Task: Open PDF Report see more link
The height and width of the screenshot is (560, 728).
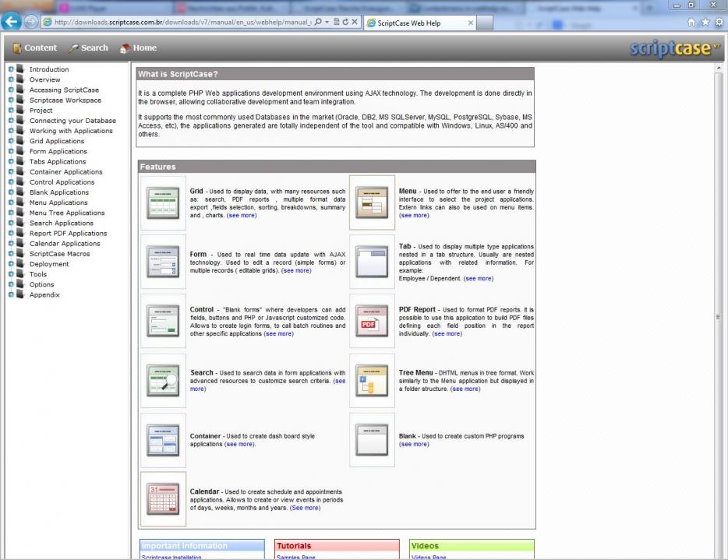Action: [447, 333]
